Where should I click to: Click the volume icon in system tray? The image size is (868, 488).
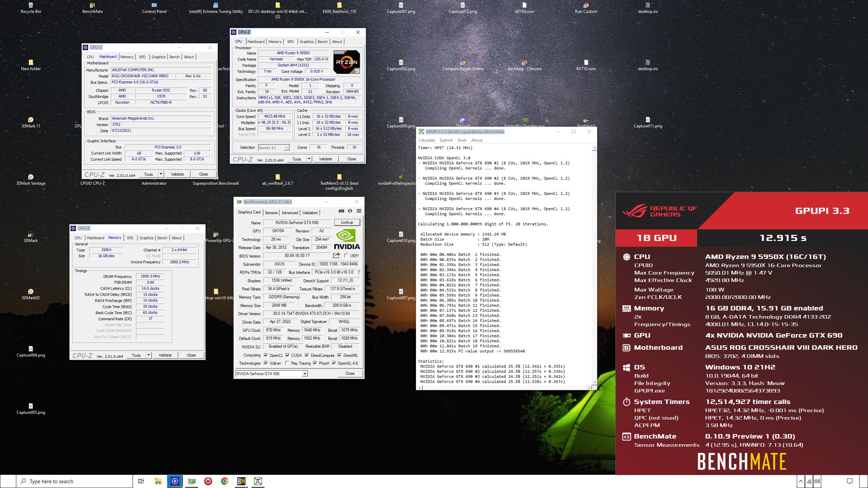point(817,481)
